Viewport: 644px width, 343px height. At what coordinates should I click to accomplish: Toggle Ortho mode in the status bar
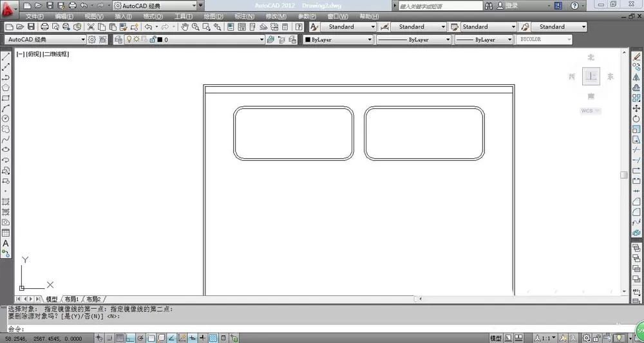coord(130,338)
